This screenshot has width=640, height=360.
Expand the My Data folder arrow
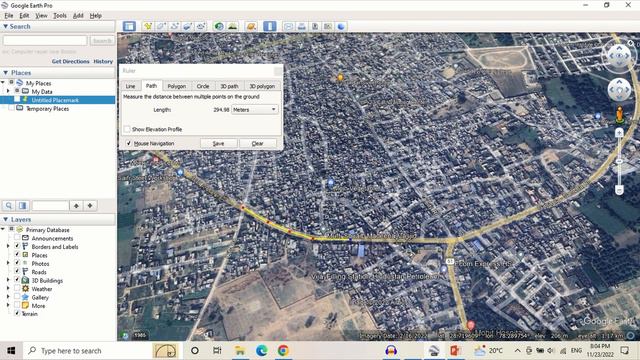click(9, 91)
